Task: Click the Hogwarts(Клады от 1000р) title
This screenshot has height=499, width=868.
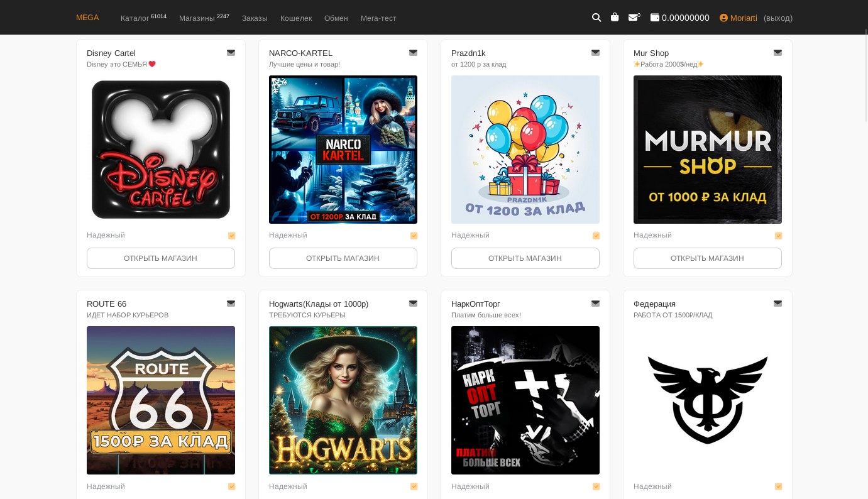Action: pyautogui.click(x=319, y=304)
